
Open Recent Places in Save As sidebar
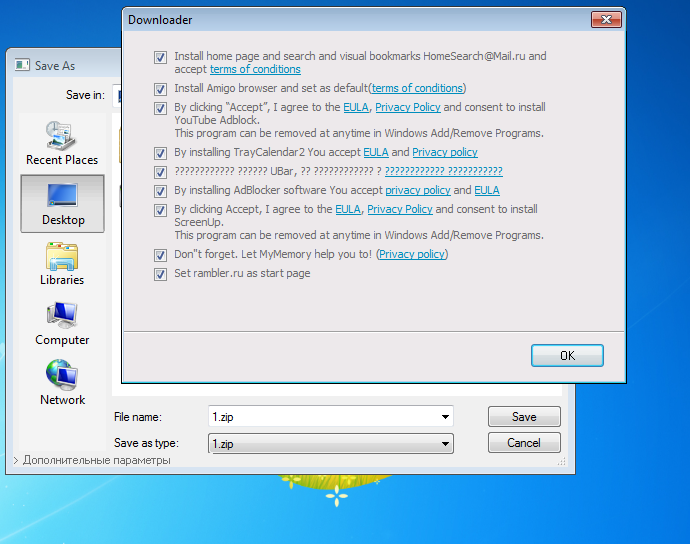coord(62,143)
